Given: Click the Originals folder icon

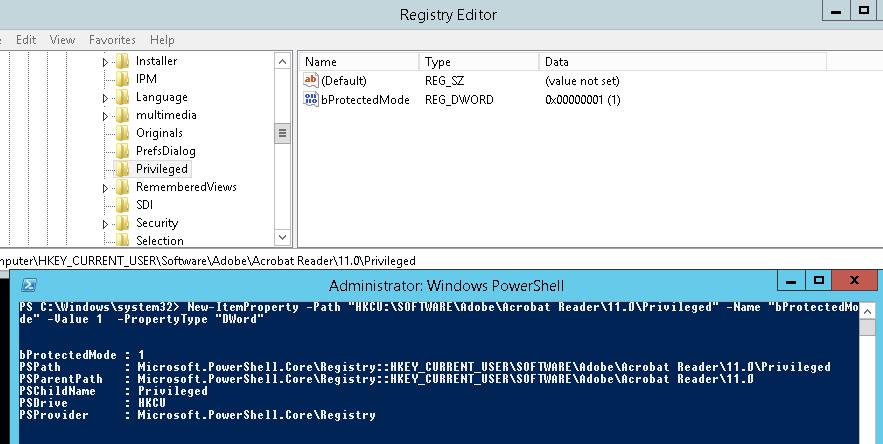Looking at the screenshot, I should (123, 133).
